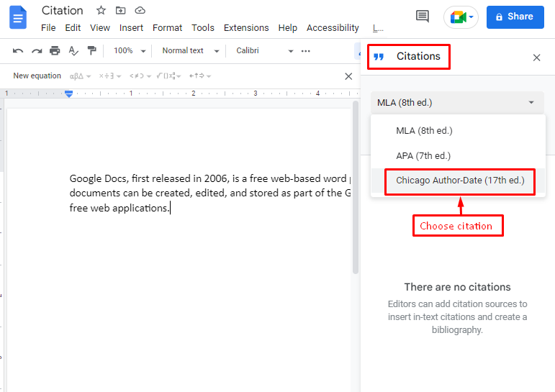
Task: Print the document
Action: [55, 51]
